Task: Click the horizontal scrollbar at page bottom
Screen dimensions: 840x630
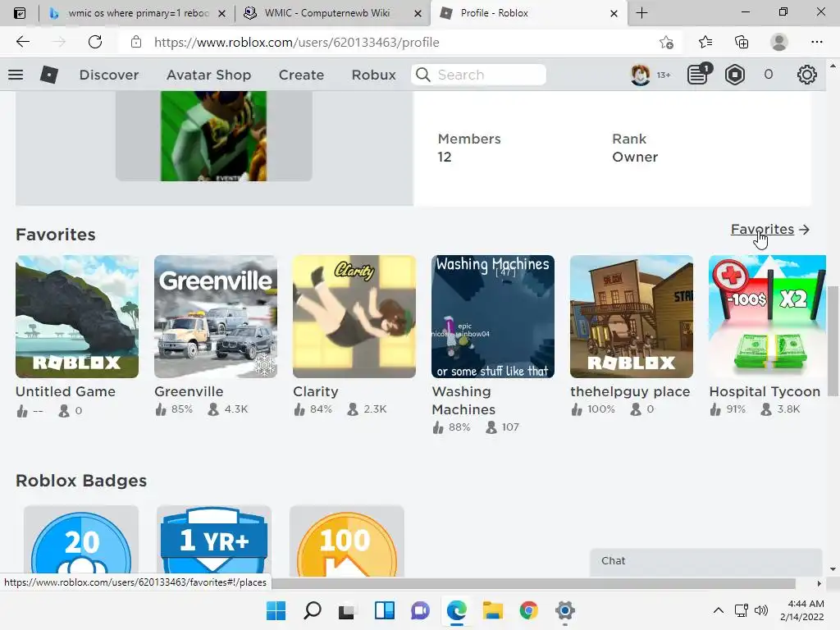Action: coord(533,583)
